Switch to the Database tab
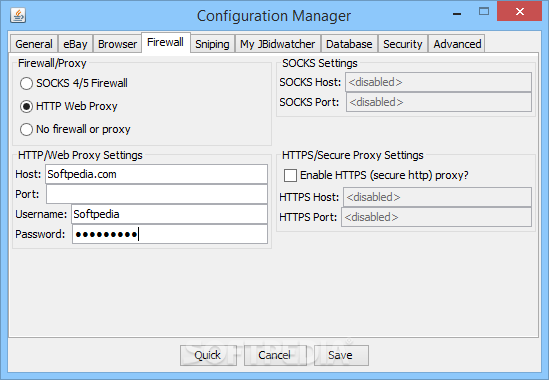 pos(349,44)
